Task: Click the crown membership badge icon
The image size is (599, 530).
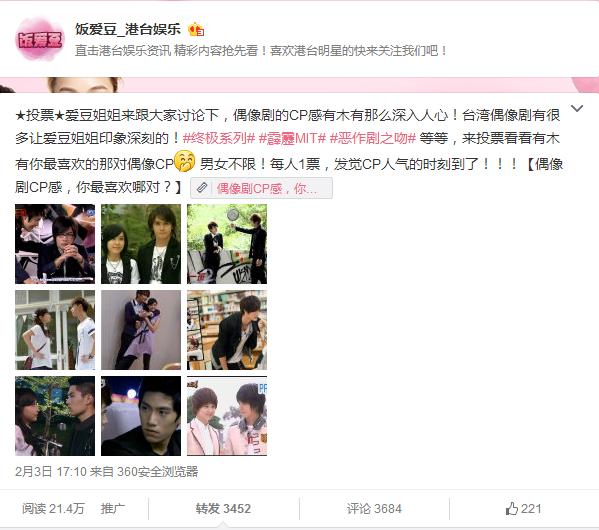Action: [196, 29]
